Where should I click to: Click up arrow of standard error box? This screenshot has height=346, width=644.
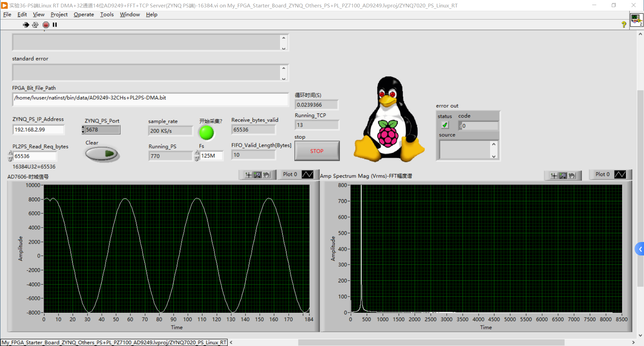coord(284,68)
